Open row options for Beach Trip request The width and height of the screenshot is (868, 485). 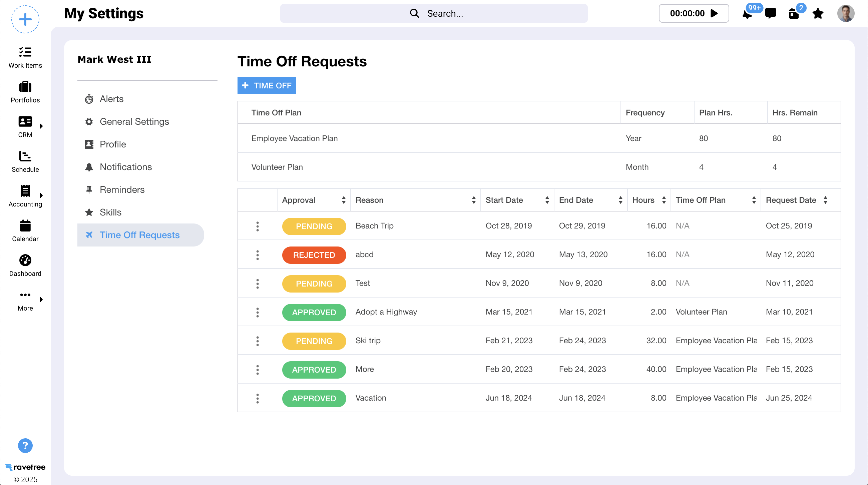258,226
